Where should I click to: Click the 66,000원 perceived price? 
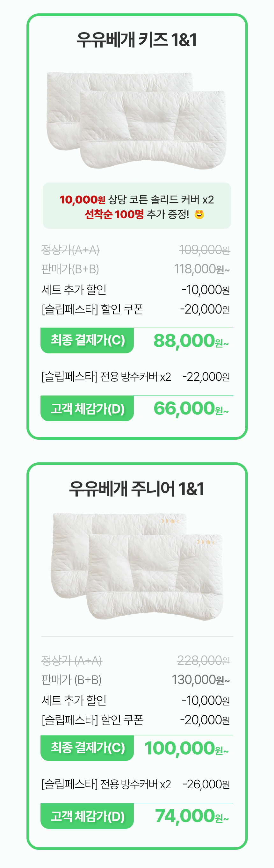(191, 409)
